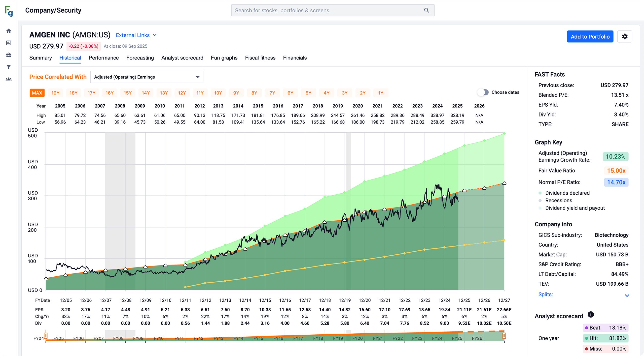Viewport: 644px width, 356px height.
Task: Expand the External Links menu
Action: (136, 35)
